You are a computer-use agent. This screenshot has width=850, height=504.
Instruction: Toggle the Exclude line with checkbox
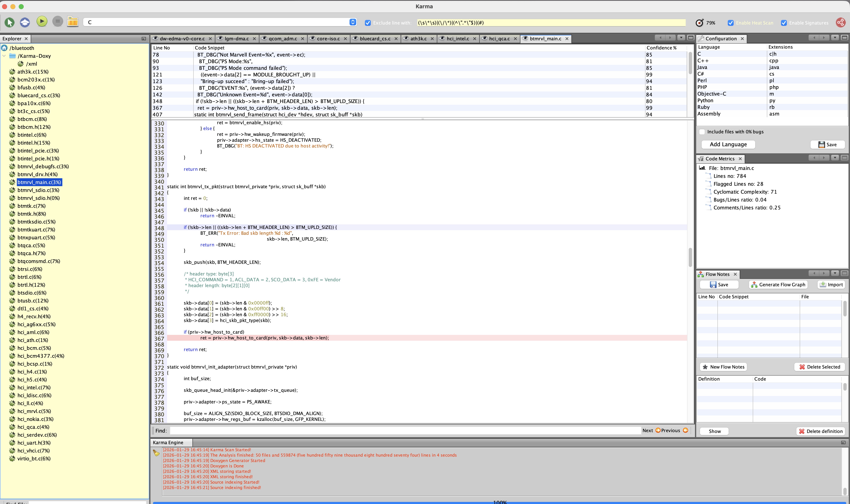(368, 23)
